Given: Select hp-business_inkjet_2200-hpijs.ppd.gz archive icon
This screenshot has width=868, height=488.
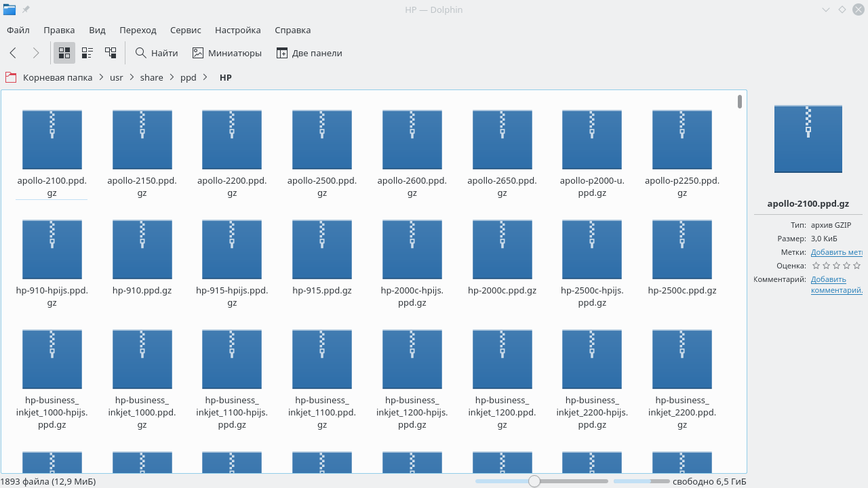Looking at the screenshot, I should pyautogui.click(x=592, y=359).
